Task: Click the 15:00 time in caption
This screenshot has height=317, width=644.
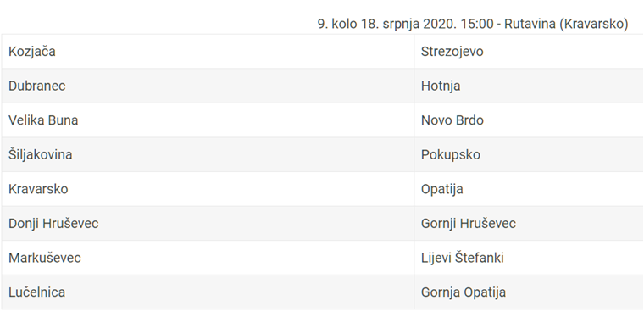Action: pyautogui.click(x=477, y=24)
